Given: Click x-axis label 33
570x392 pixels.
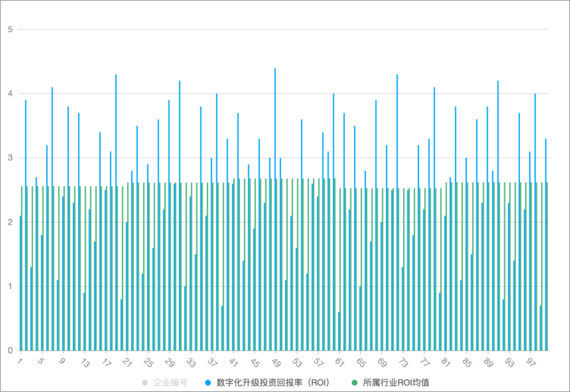Looking at the screenshot, I should (x=191, y=362).
